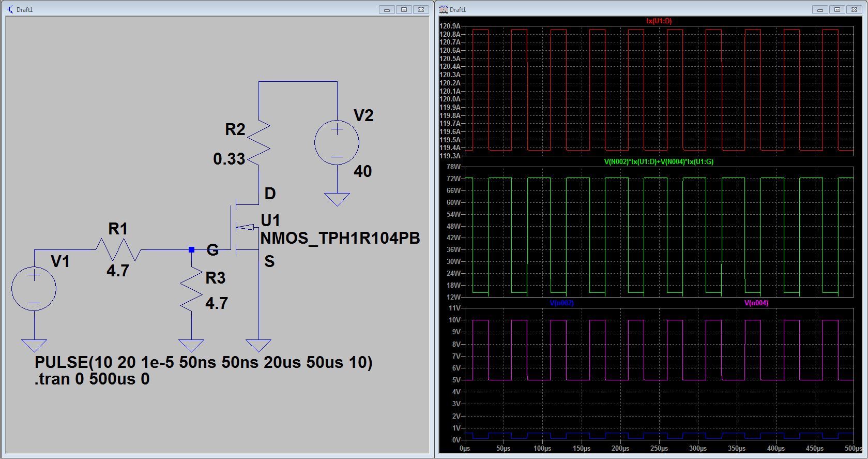Click the 120.9A current axis label
Viewport: 868px width, 459px height.
coord(450,26)
